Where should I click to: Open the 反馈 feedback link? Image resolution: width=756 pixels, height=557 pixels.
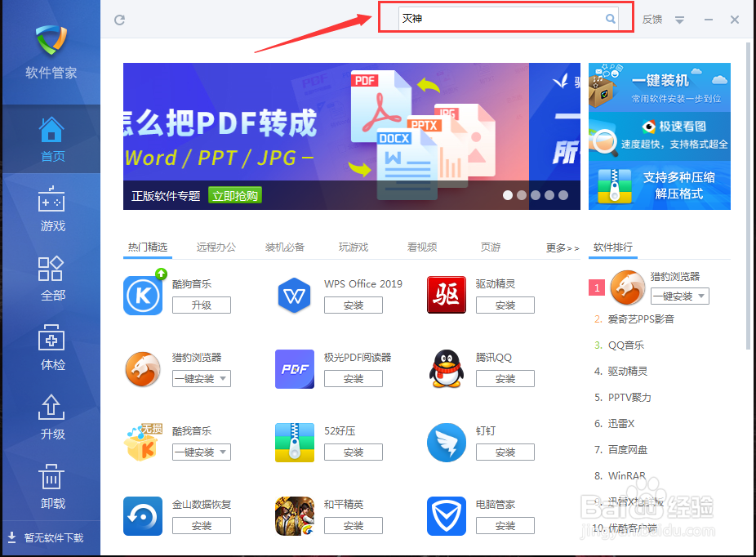pyautogui.click(x=651, y=20)
